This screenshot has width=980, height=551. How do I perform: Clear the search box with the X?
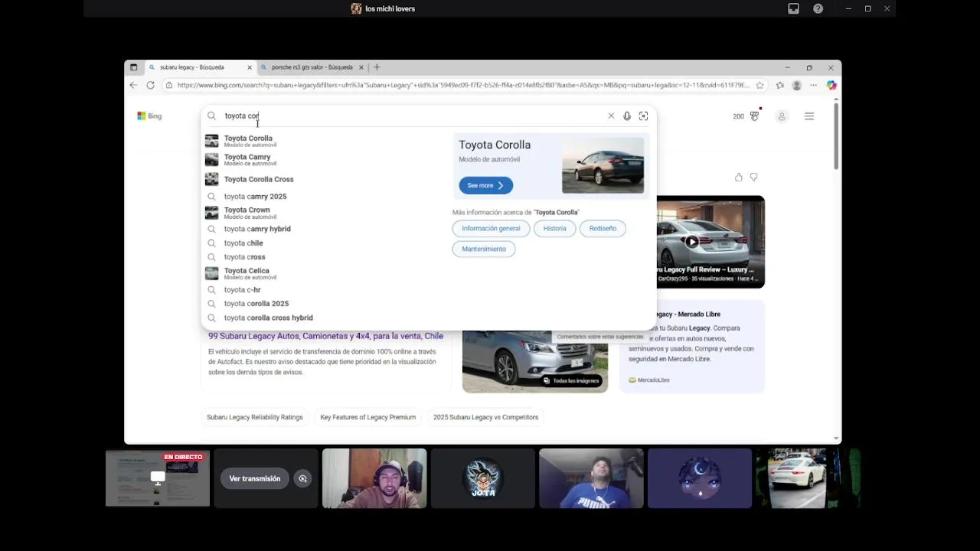[611, 116]
